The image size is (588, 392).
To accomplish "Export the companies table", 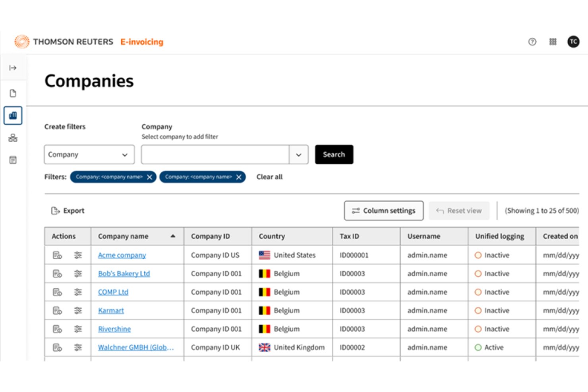I will pos(68,210).
